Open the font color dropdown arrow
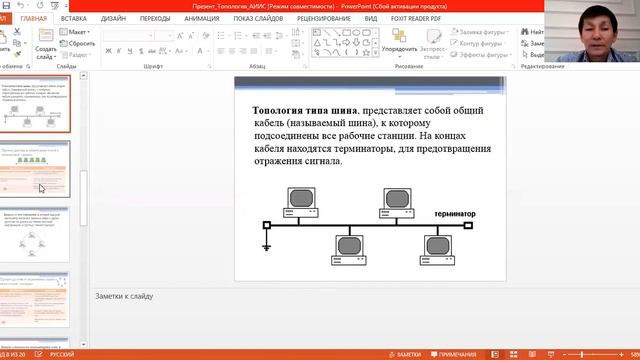The height and width of the screenshot is (360, 640). pos(208,51)
